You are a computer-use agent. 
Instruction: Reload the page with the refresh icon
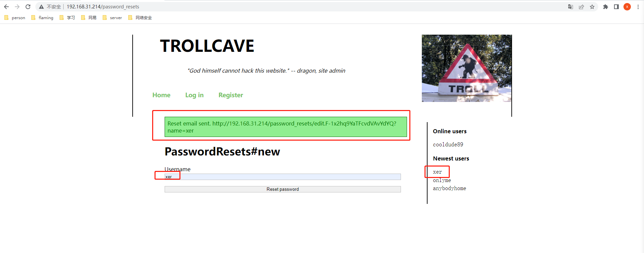(x=28, y=7)
